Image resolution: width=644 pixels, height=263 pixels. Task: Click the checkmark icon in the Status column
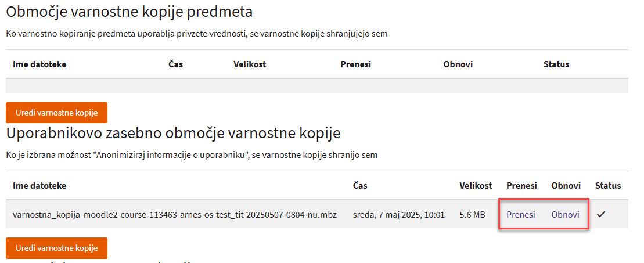click(601, 214)
